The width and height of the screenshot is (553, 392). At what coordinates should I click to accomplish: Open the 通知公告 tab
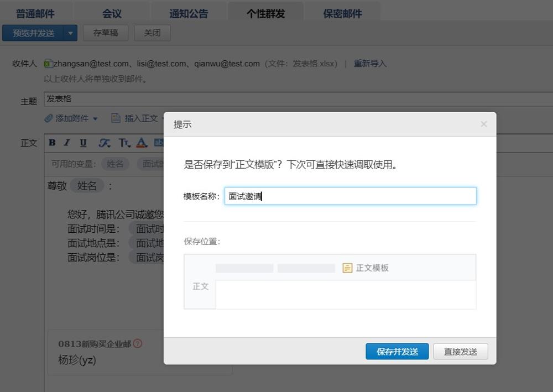tap(189, 14)
